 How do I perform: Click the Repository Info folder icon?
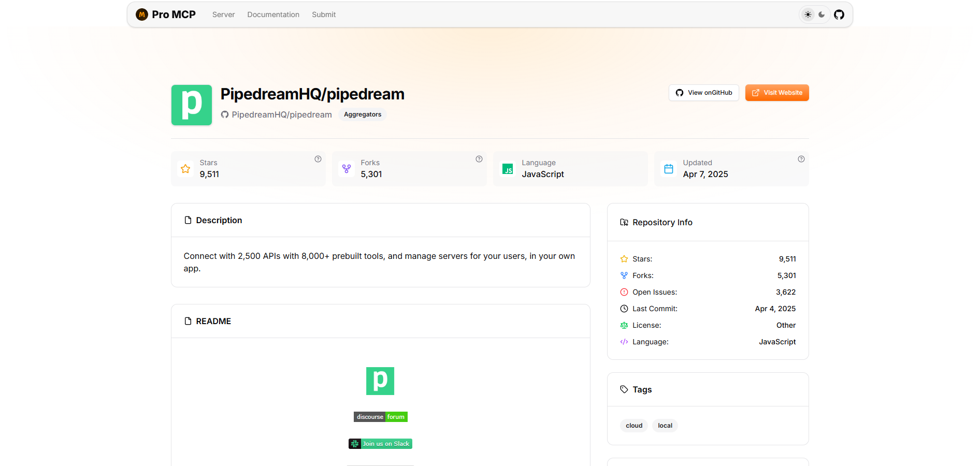click(x=624, y=222)
